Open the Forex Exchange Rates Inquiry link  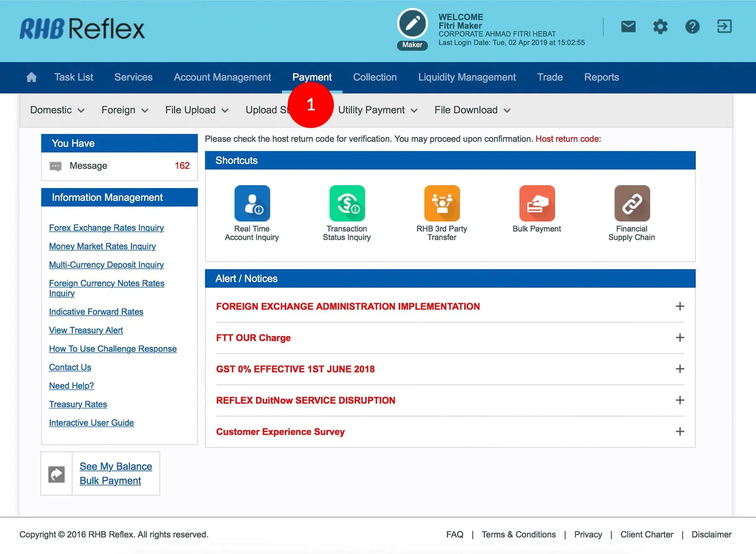point(106,228)
